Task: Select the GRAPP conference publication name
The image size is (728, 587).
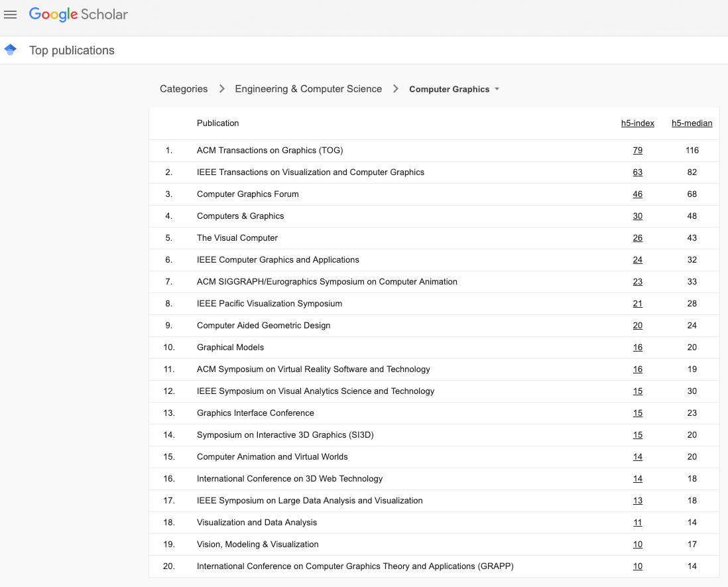Action: (355, 566)
